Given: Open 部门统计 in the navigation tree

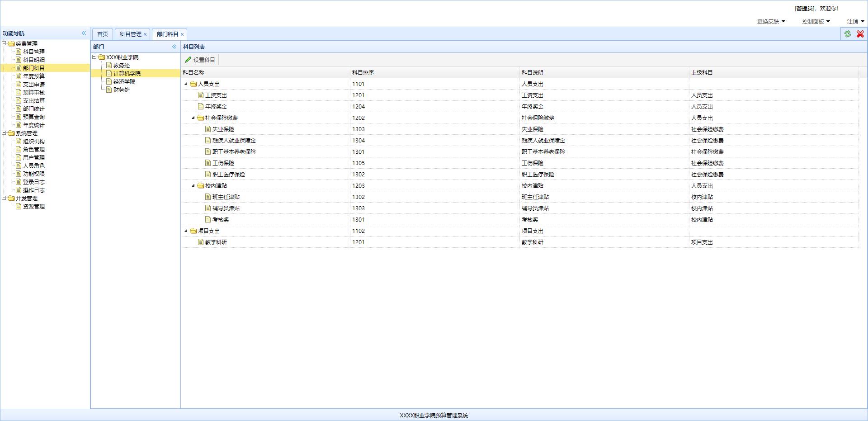Looking at the screenshot, I should pyautogui.click(x=34, y=109).
